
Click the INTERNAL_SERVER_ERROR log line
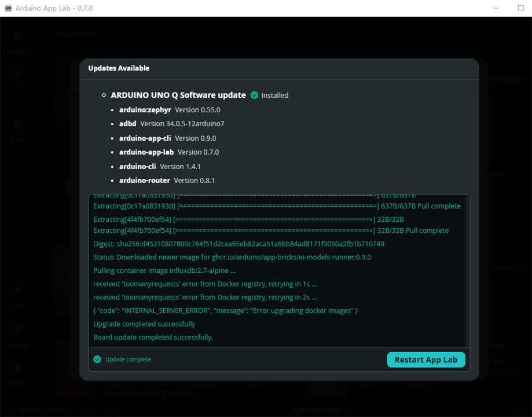pyautogui.click(x=225, y=310)
